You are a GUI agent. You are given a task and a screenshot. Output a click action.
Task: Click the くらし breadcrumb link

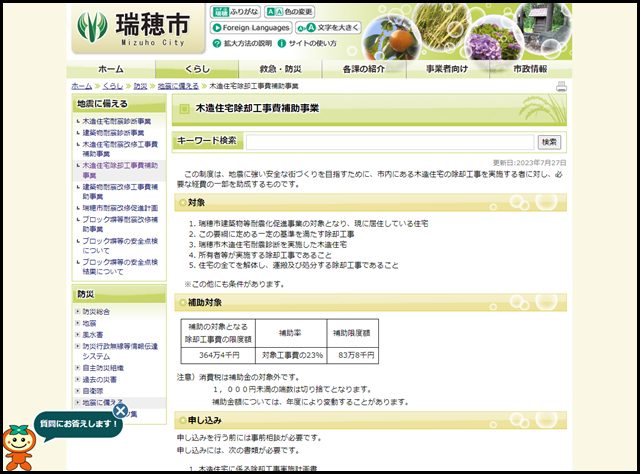pos(112,87)
